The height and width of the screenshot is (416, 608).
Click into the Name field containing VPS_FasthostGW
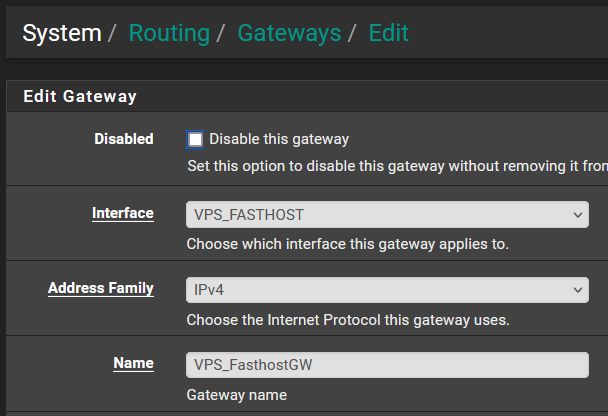click(387, 365)
